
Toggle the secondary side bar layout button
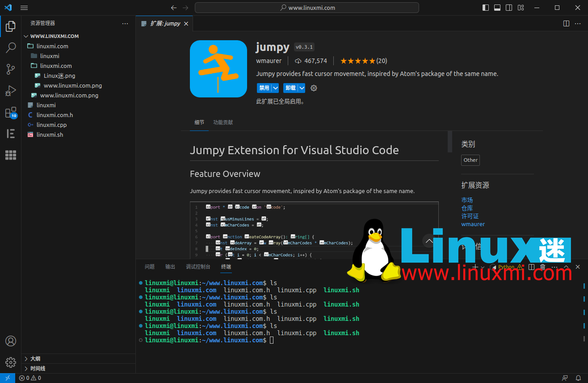509,8
